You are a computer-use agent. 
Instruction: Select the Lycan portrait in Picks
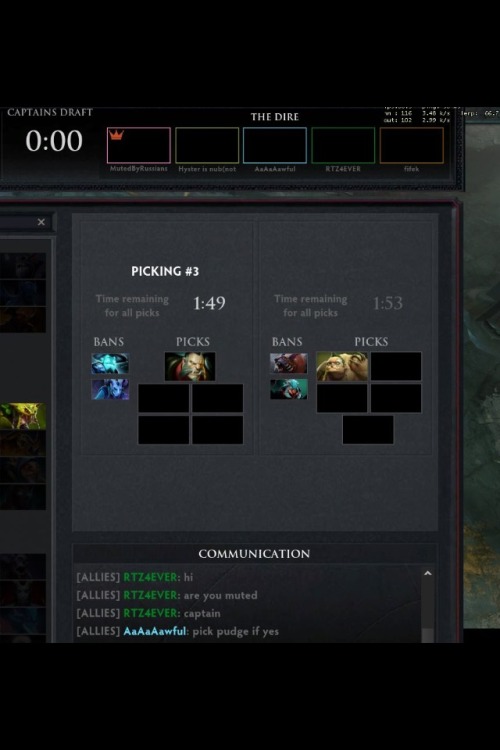pos(189,366)
